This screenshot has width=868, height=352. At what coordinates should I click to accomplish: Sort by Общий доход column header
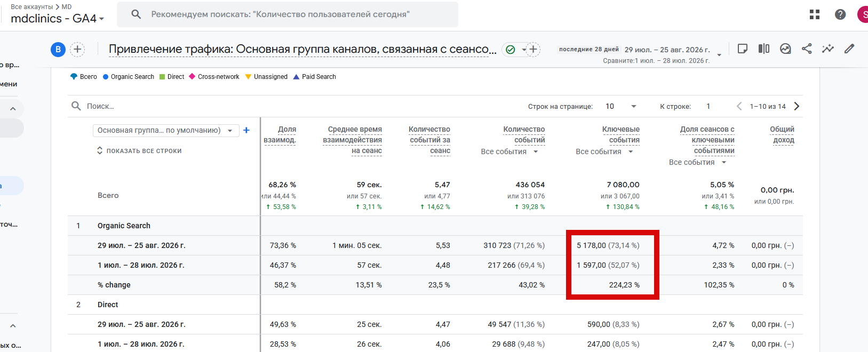click(782, 134)
